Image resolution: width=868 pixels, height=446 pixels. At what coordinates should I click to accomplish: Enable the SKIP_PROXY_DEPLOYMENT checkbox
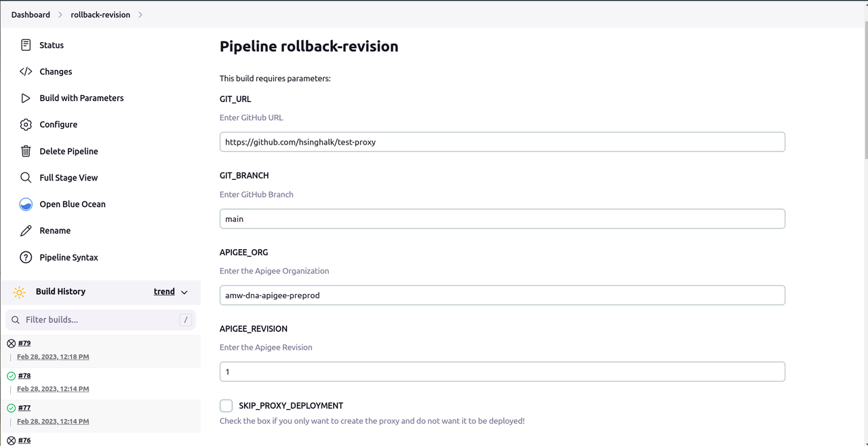tap(226, 405)
